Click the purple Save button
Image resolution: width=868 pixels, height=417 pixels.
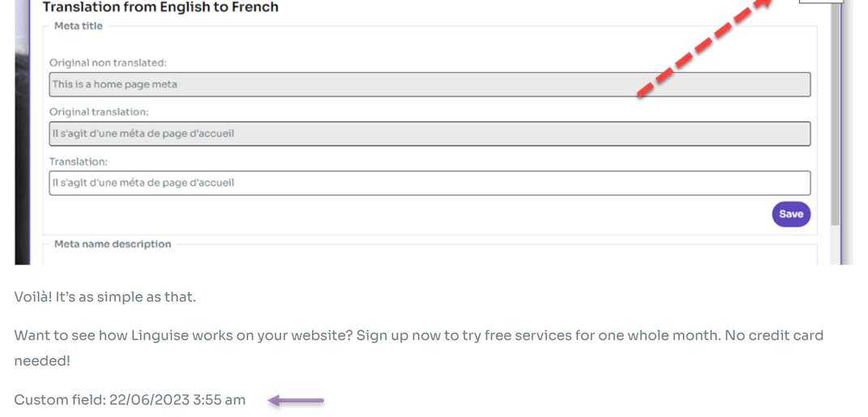[x=791, y=215]
